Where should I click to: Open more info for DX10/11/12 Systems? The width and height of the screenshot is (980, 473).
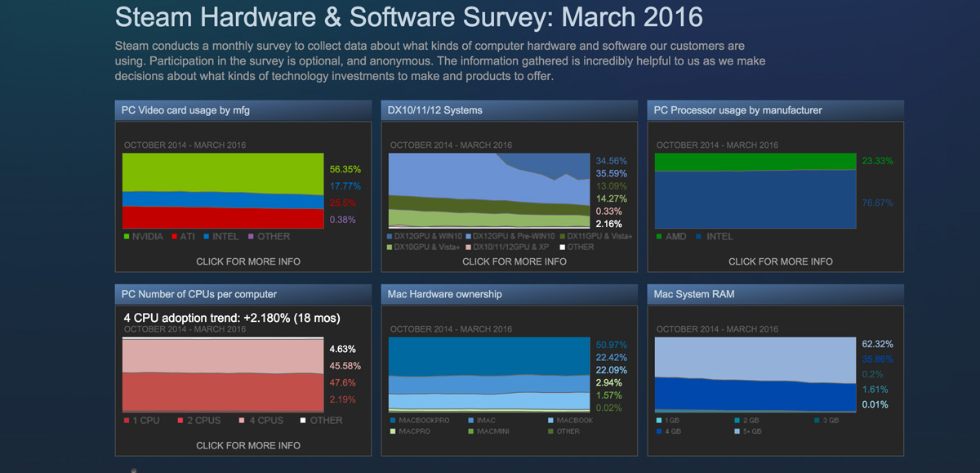click(514, 261)
